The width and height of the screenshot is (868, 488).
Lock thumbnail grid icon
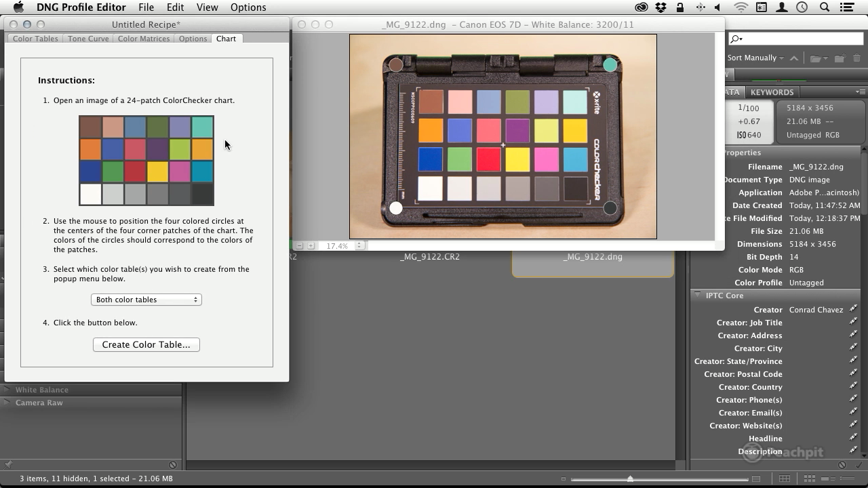[x=785, y=479]
